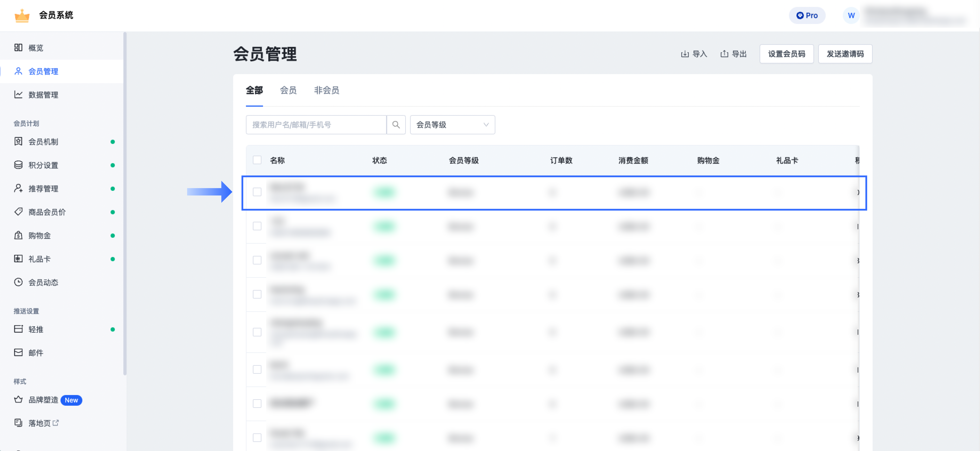Open 数据管理 chart icon in sidebar

click(18, 94)
